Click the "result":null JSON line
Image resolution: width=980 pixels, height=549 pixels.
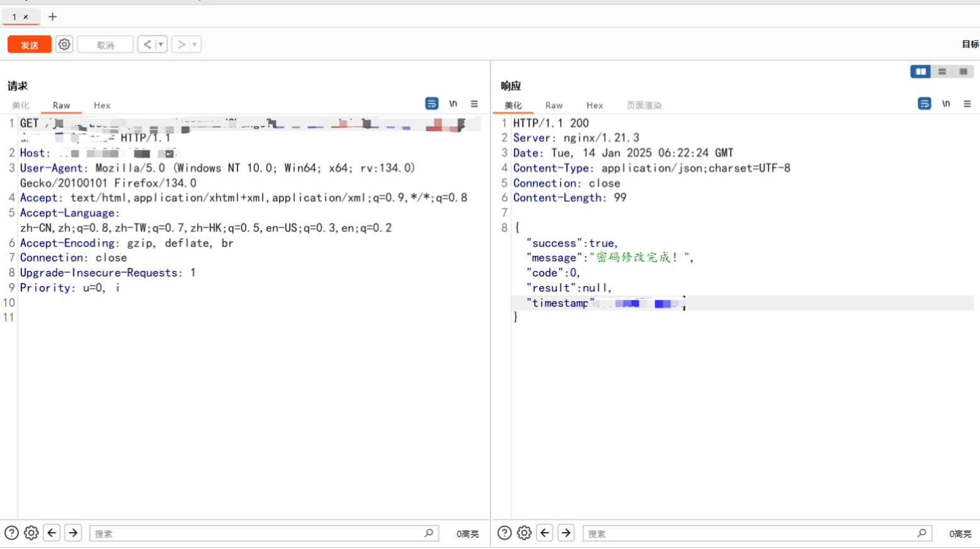569,287
